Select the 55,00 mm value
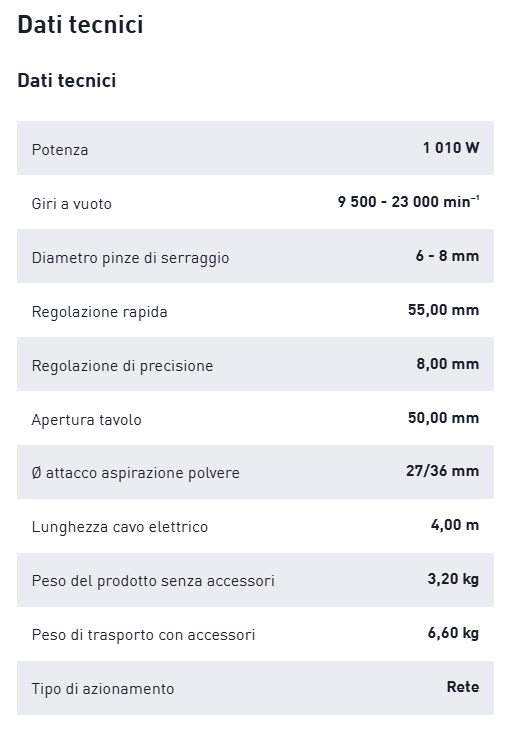Screen dimensions: 507x735 coord(443,310)
